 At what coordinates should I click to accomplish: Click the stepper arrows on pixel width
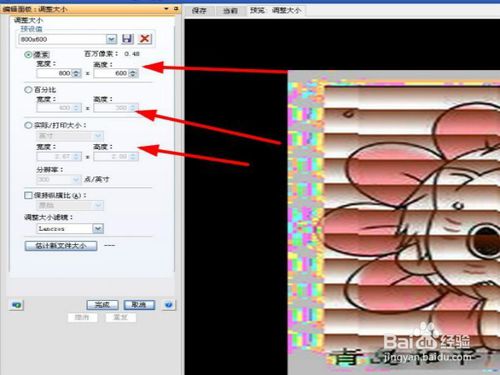pyautogui.click(x=77, y=73)
